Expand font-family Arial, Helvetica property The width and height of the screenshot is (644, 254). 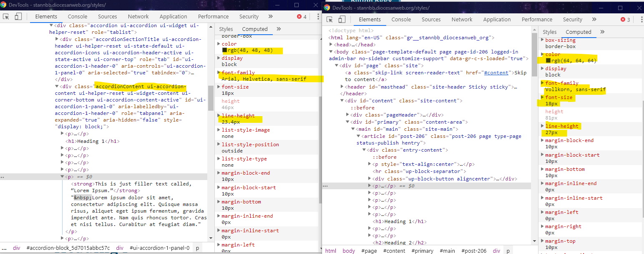(x=219, y=73)
